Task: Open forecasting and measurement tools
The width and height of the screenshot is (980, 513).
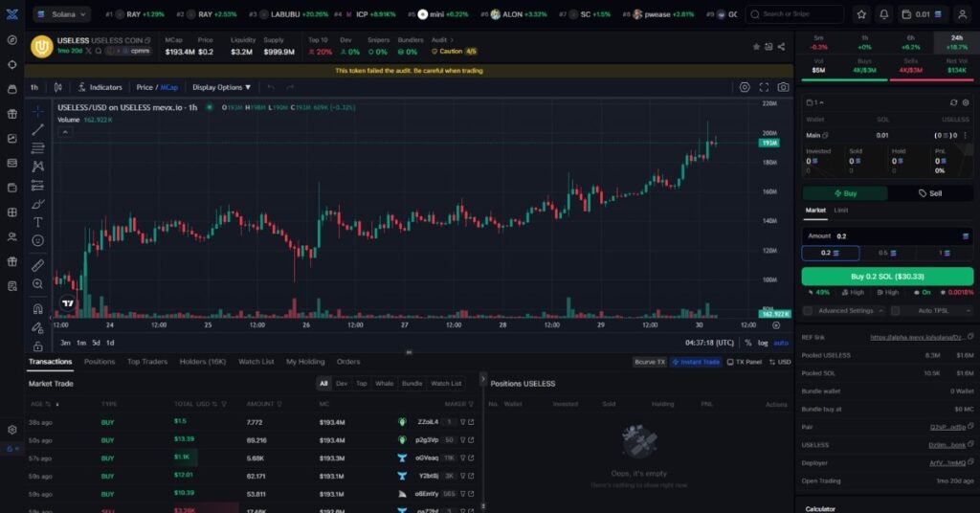Action: pos(37,185)
